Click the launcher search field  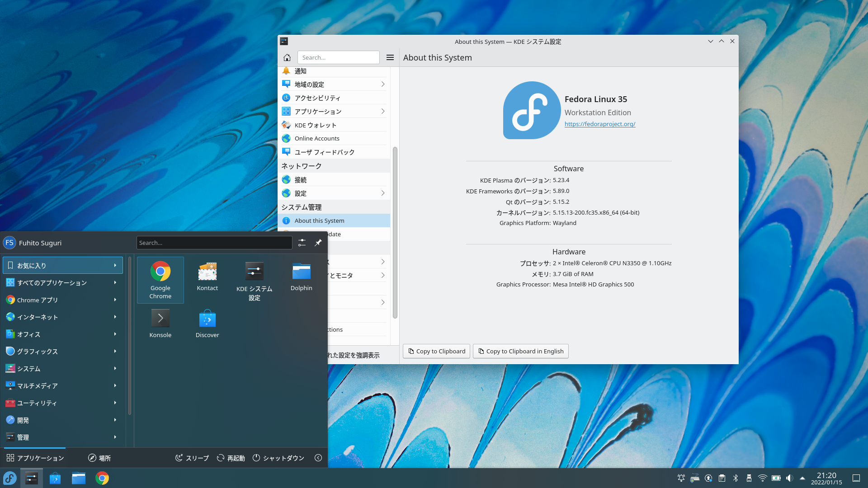(214, 243)
